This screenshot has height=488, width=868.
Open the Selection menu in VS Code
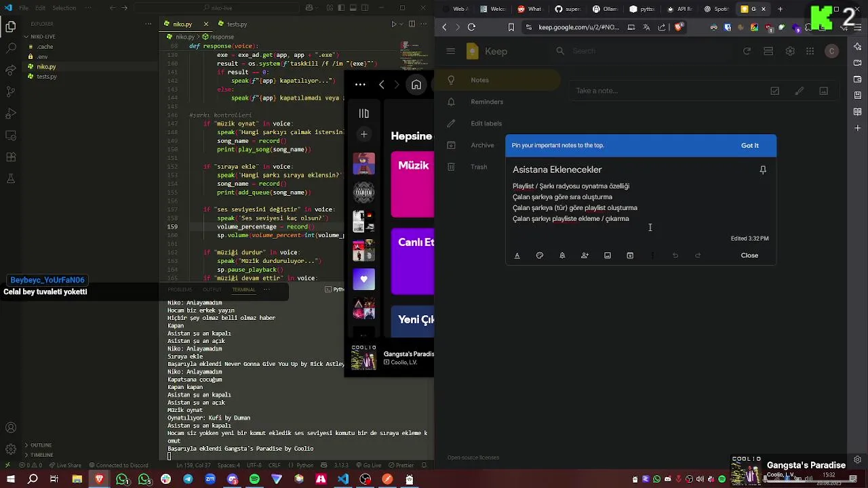64,8
